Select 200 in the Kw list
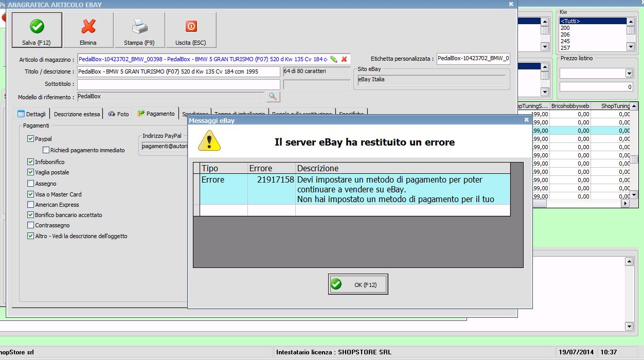This screenshot has height=360, width=644. coord(593,28)
